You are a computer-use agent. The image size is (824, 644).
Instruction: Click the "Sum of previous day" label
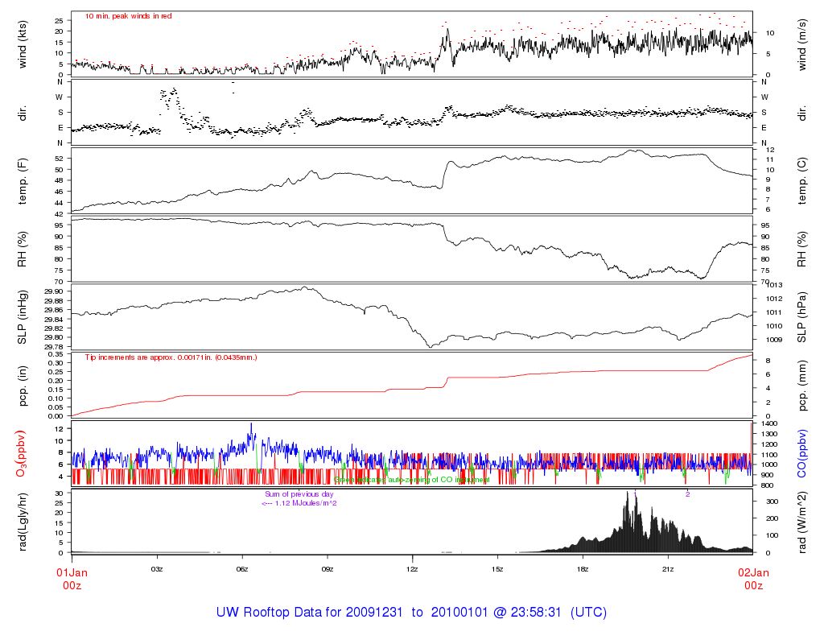click(x=299, y=494)
